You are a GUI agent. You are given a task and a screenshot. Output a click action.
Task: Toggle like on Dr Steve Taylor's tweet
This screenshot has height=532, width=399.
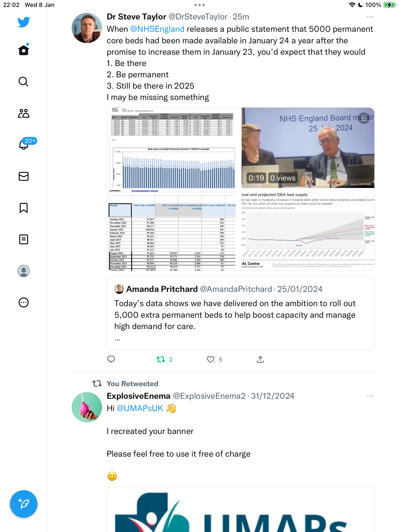211,360
